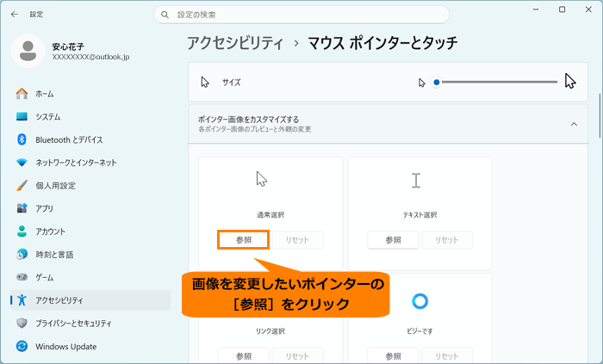Open ネットワークとインターネット settings
The image size is (603, 364).
(x=90, y=163)
